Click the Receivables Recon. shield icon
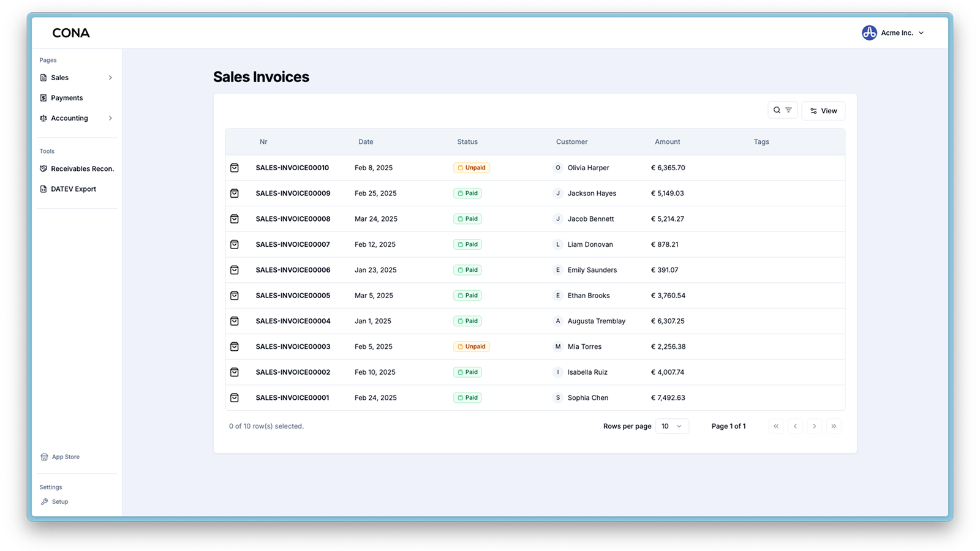980x551 pixels. 43,169
